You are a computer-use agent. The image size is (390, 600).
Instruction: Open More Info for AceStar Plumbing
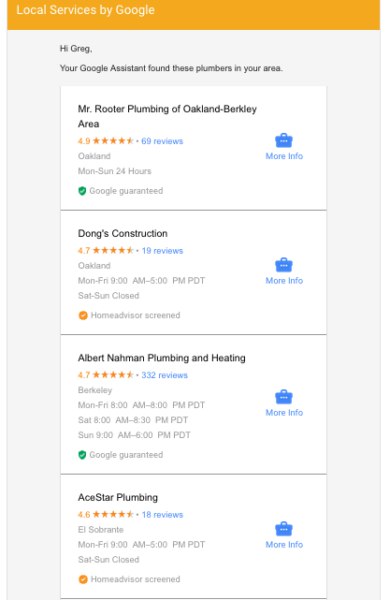point(284,545)
